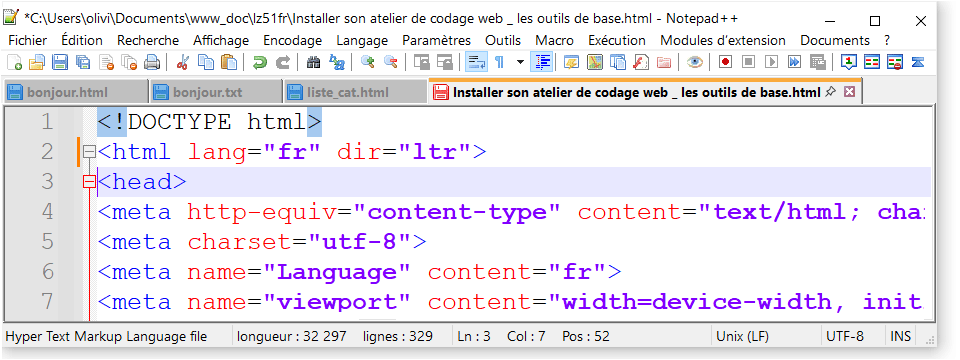Start macro recording red dot button
The height and width of the screenshot is (360, 960).
tap(726, 62)
